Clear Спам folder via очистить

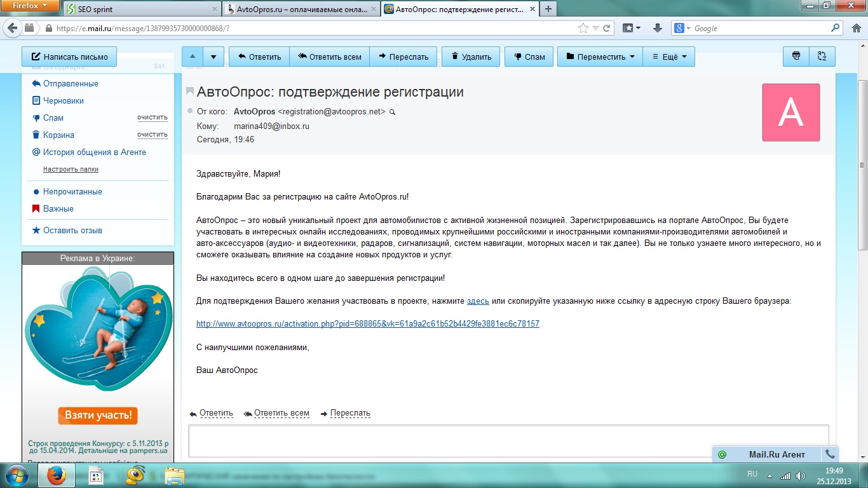153,118
